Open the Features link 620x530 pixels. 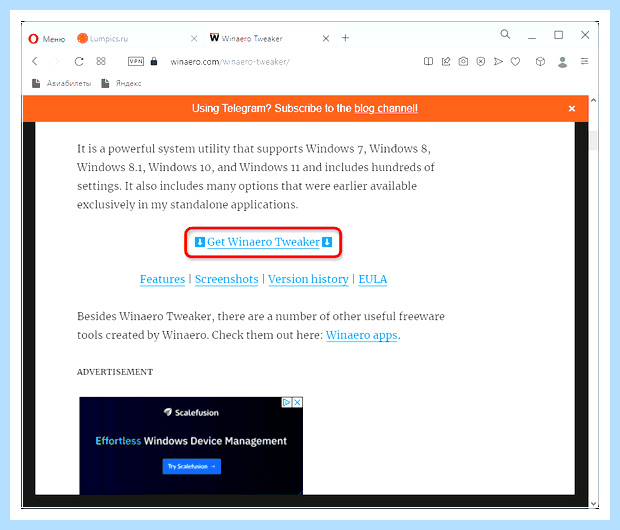[162, 279]
